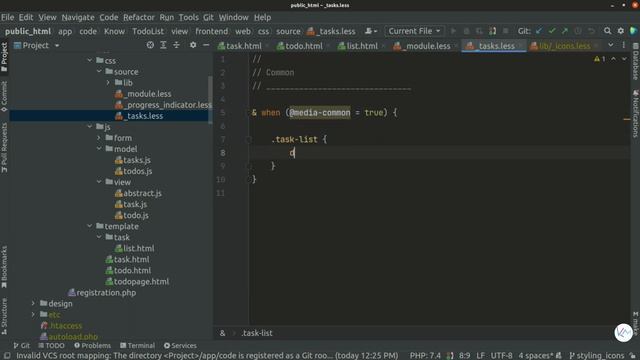Select registration.php in project tree
640x360 pixels.
(x=102, y=292)
